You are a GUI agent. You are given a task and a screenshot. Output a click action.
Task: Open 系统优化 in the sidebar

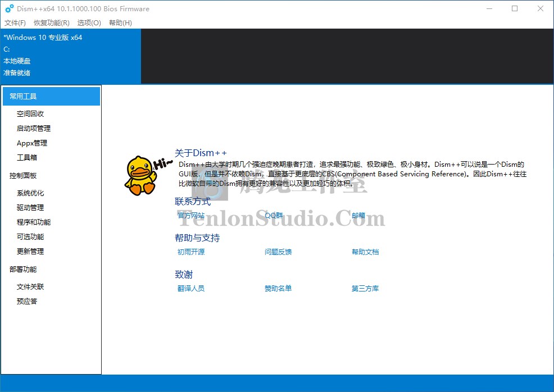click(x=30, y=193)
